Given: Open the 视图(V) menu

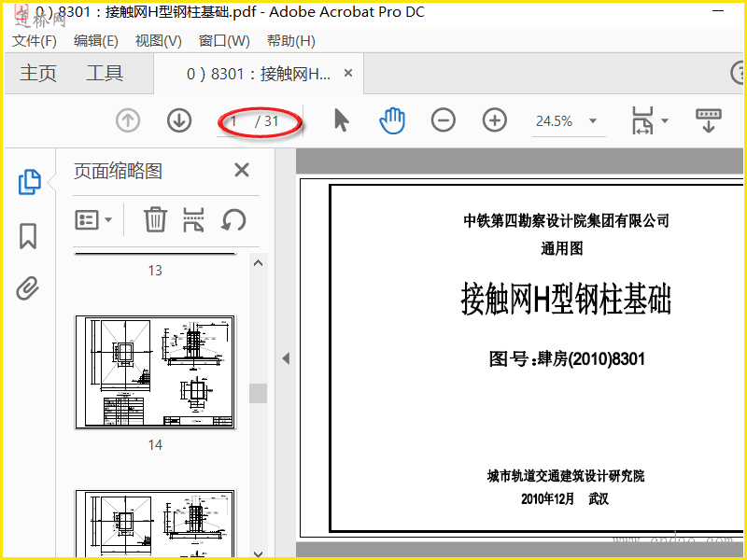Looking at the screenshot, I should 159,41.
